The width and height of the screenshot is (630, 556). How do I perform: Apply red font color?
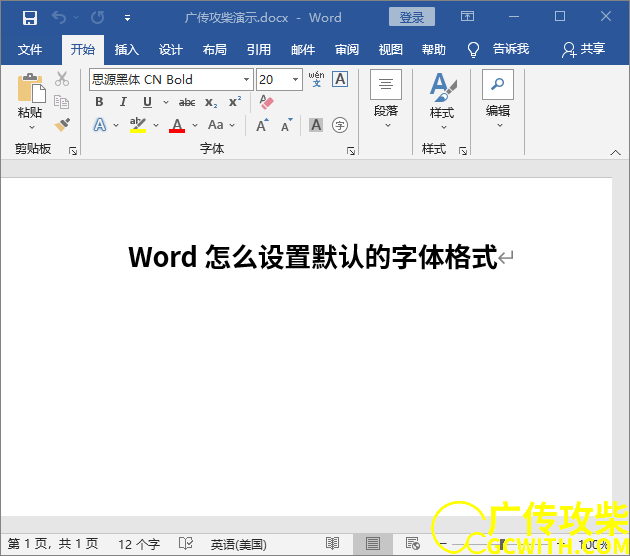click(177, 125)
